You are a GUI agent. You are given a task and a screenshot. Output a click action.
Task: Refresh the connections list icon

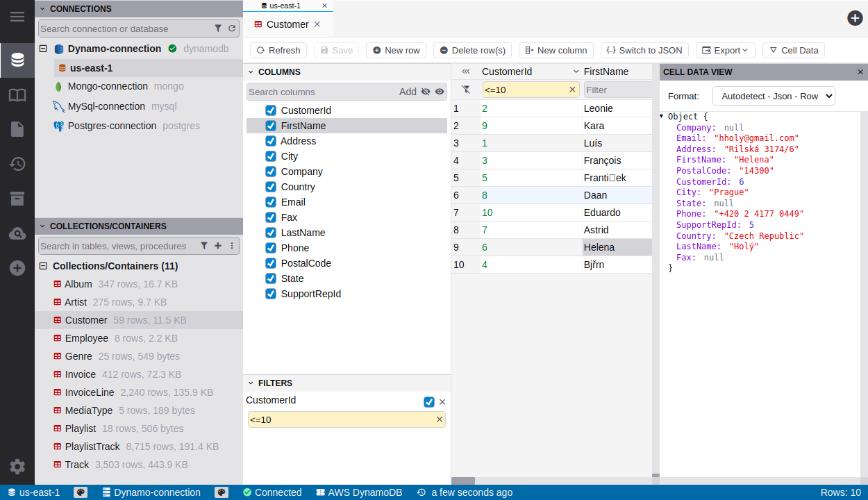click(x=232, y=28)
